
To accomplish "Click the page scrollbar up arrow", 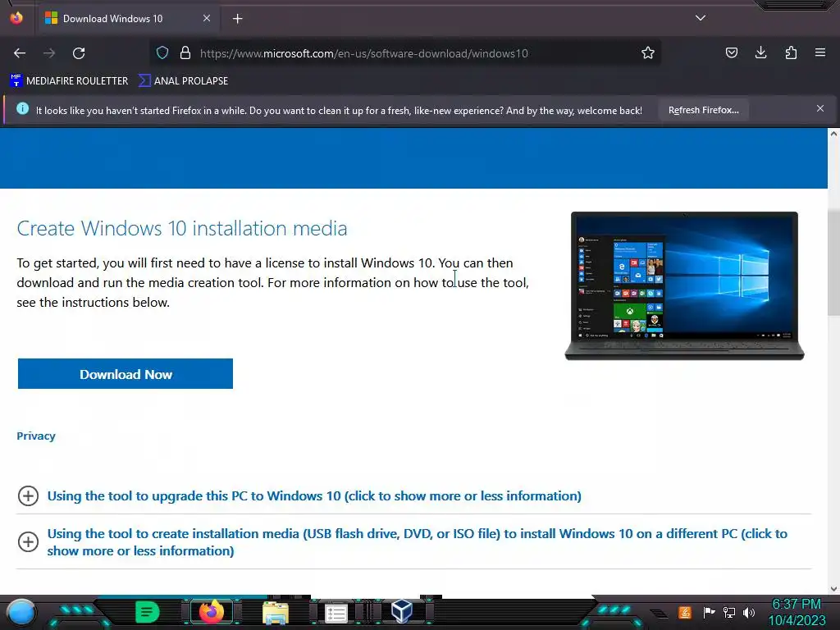I will pyautogui.click(x=833, y=134).
